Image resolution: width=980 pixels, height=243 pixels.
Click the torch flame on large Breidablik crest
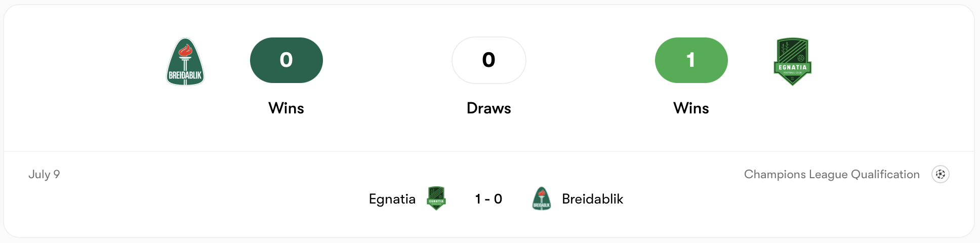185,50
